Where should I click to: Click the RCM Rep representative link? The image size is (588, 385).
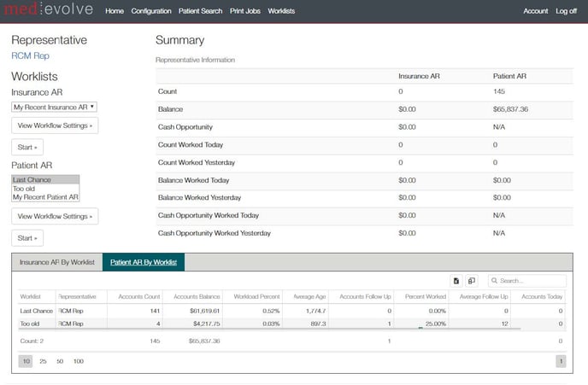30,55
